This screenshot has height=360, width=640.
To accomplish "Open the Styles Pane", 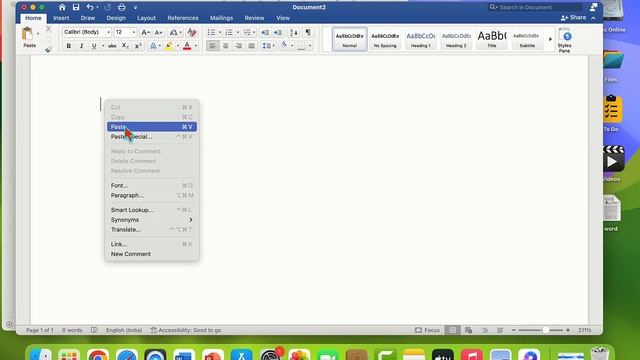I will pyautogui.click(x=564, y=40).
